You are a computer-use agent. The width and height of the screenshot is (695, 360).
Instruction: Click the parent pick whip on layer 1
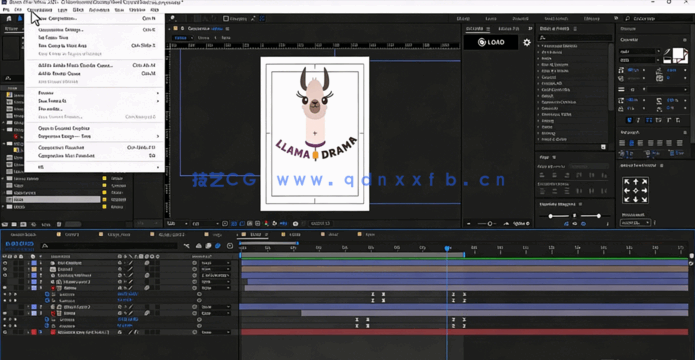194,263
